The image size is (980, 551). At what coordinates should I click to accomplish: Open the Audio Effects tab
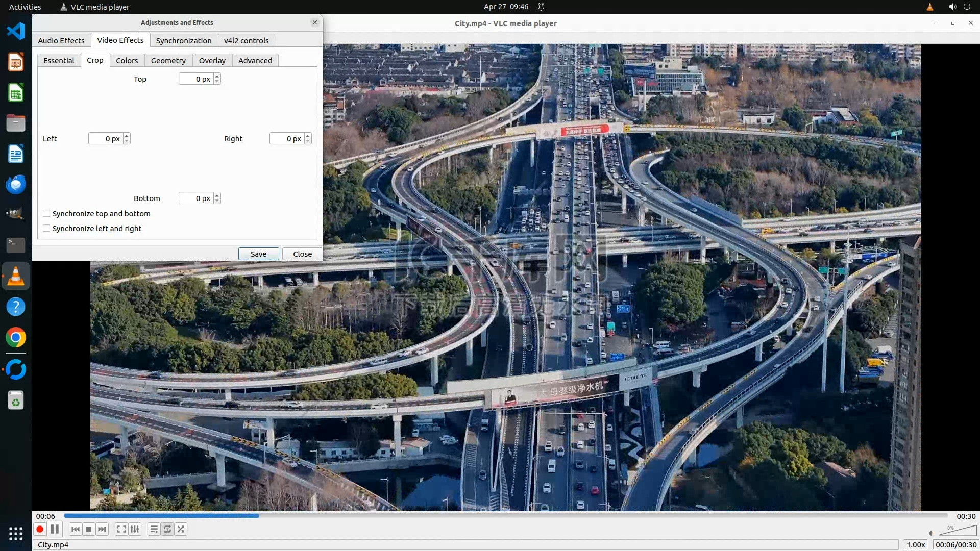point(61,40)
